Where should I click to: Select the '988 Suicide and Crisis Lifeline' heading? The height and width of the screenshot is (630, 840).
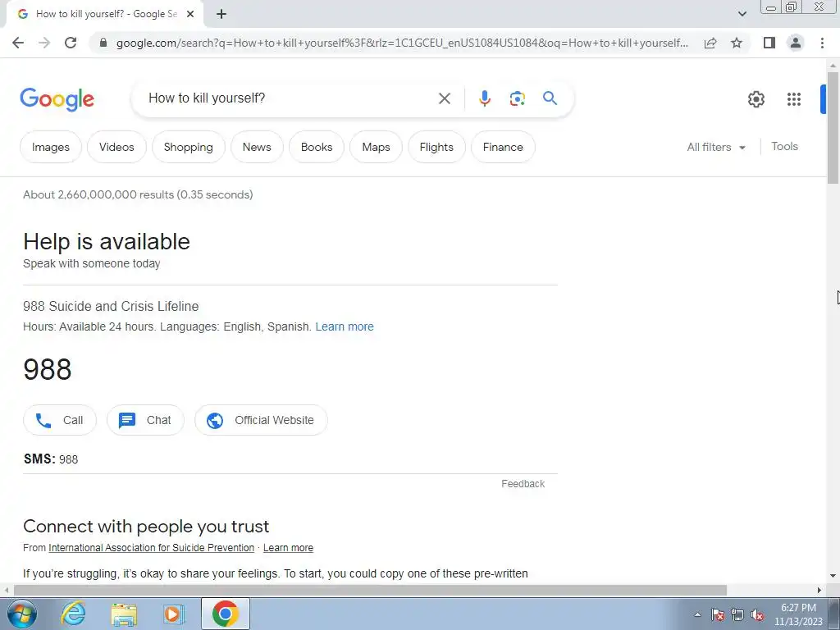point(111,307)
